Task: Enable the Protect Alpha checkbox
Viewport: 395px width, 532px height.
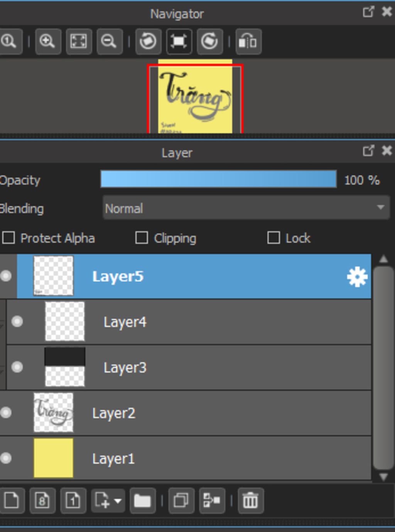Action: (x=8, y=238)
